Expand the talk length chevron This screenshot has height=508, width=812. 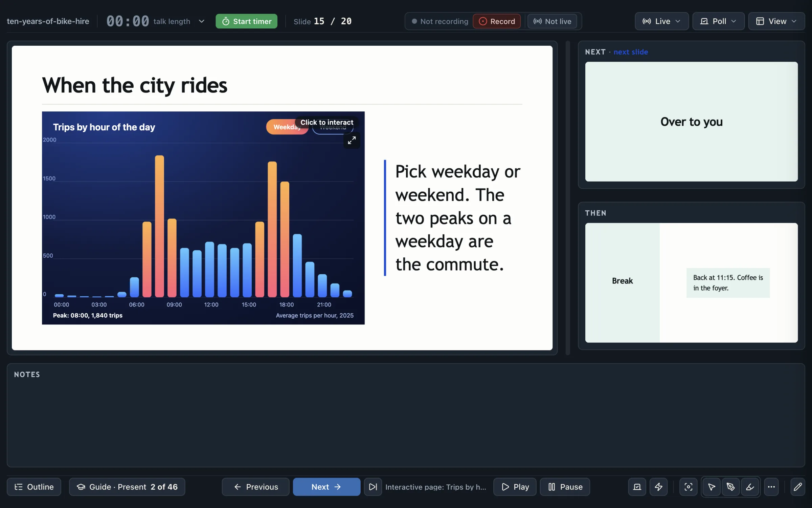pyautogui.click(x=202, y=21)
